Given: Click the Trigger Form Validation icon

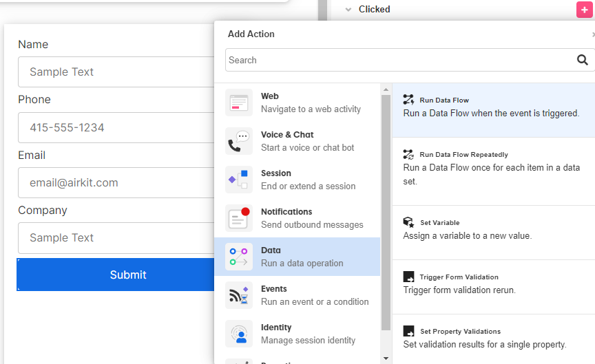Looking at the screenshot, I should (x=408, y=277).
